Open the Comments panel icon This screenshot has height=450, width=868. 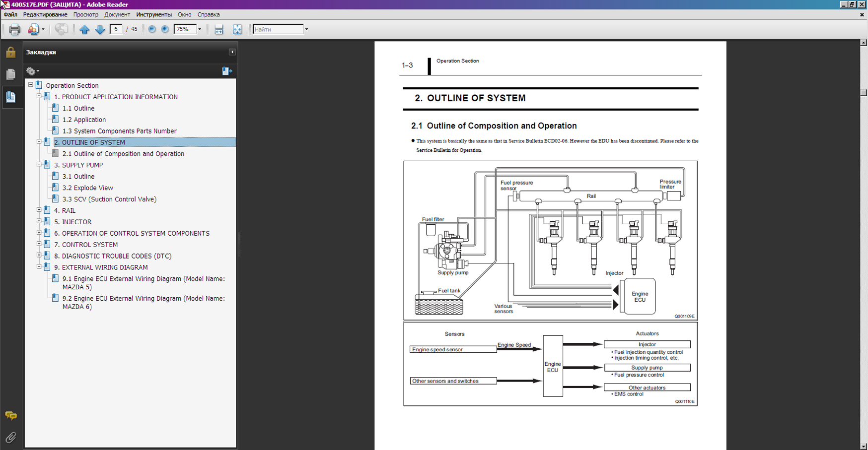pyautogui.click(x=10, y=415)
